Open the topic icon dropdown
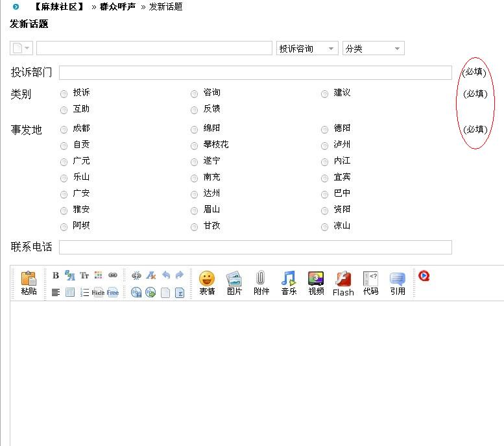 point(21,48)
